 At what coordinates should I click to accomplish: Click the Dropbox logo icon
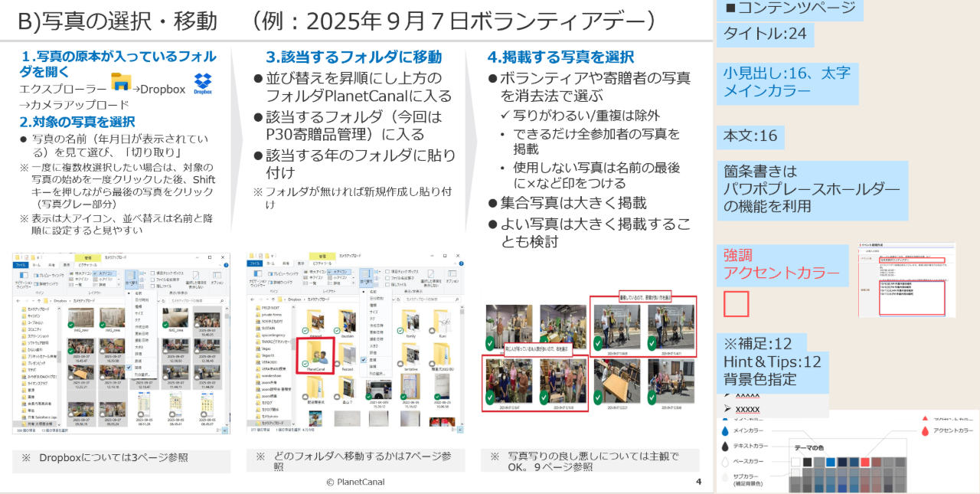(202, 83)
